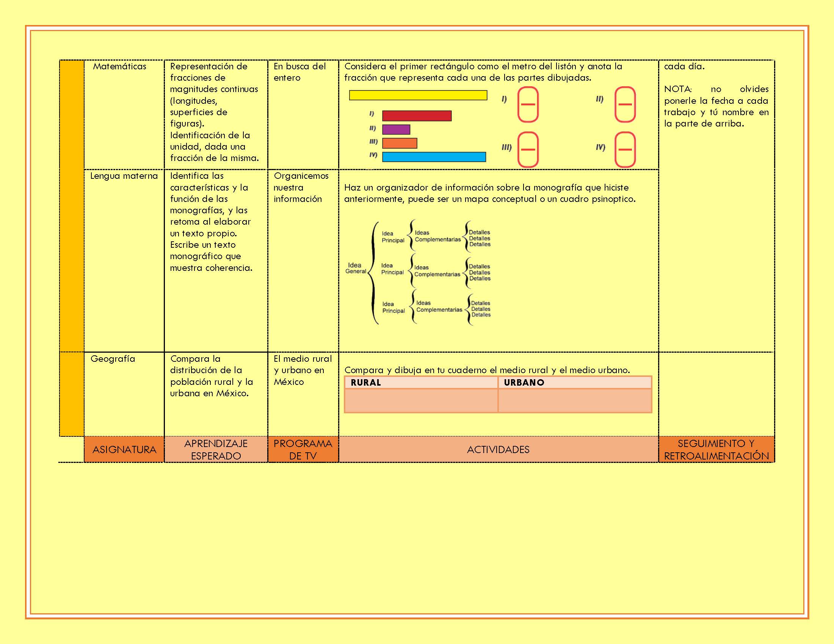Click 'Organicemos nuestra información' program title
Image resolution: width=834 pixels, height=644 pixels.
point(301,187)
